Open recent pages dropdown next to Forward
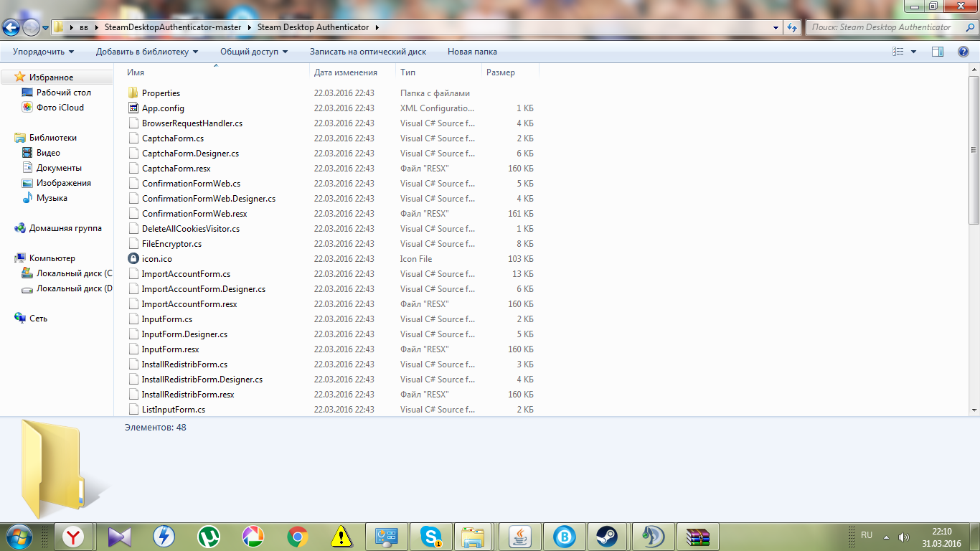The image size is (980, 551). pos(46,27)
